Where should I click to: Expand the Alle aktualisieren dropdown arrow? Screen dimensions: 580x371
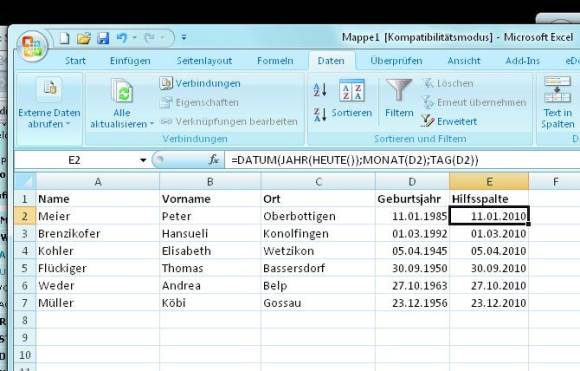pos(152,124)
